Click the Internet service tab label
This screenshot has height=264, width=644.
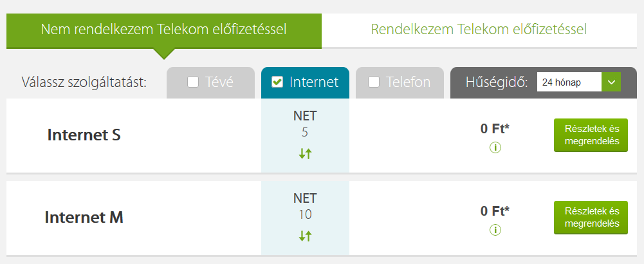314,82
